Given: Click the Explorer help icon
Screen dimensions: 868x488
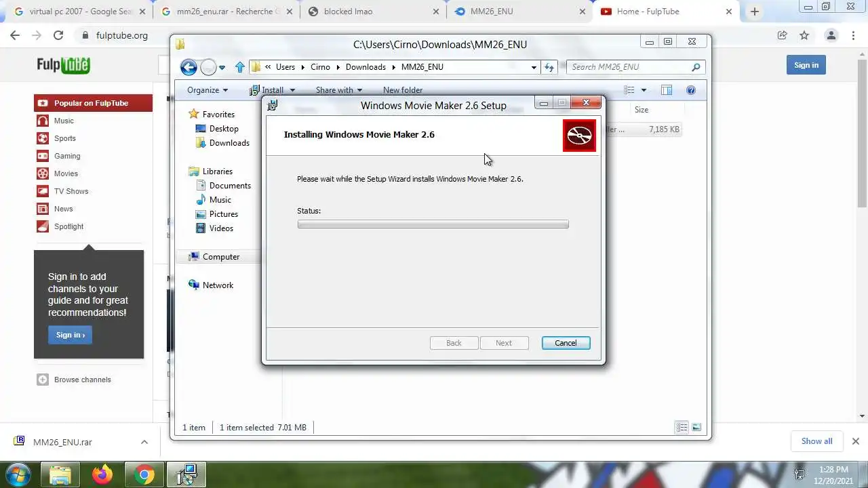Looking at the screenshot, I should tap(691, 90).
